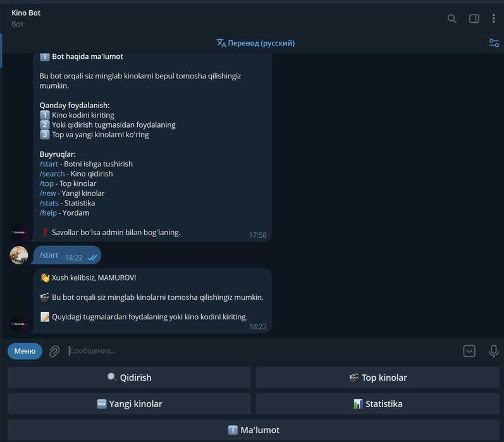Screen dimensions: 504x442
Task: Start voice message with microphone icon
Action: pos(493,351)
